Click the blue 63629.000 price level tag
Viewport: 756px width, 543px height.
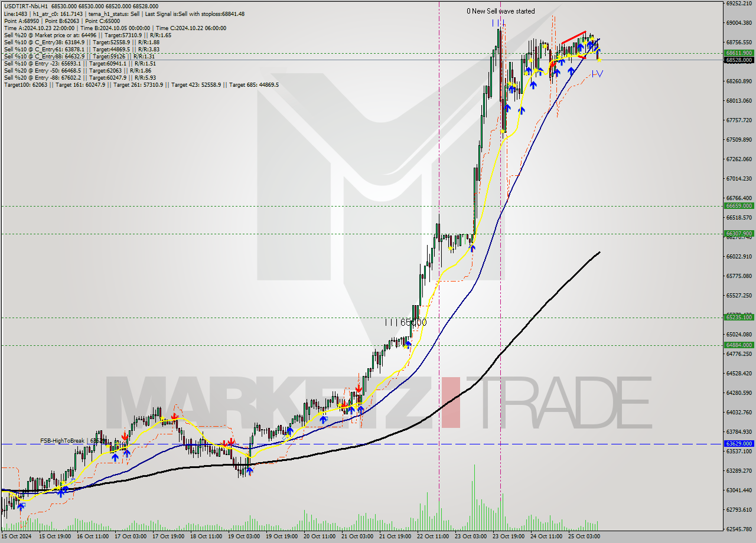(739, 443)
